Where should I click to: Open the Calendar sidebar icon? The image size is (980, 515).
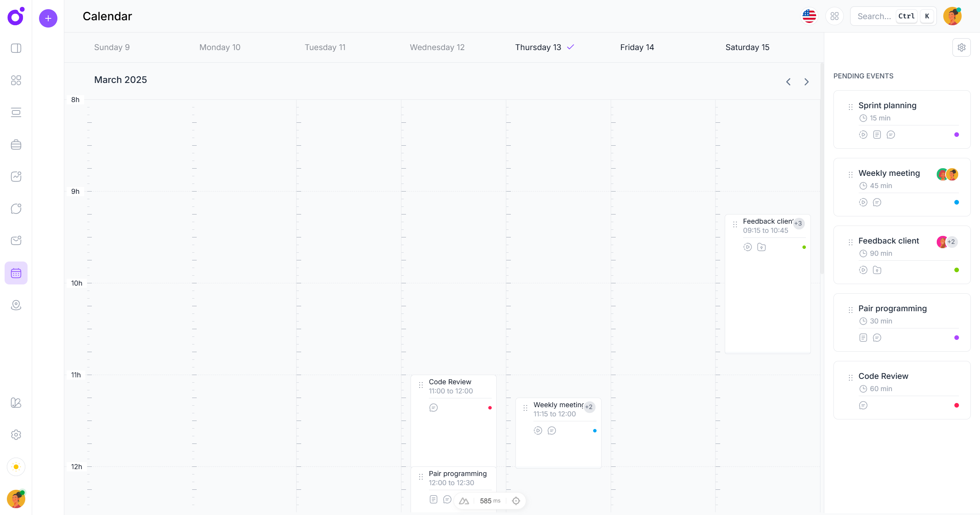pos(16,273)
